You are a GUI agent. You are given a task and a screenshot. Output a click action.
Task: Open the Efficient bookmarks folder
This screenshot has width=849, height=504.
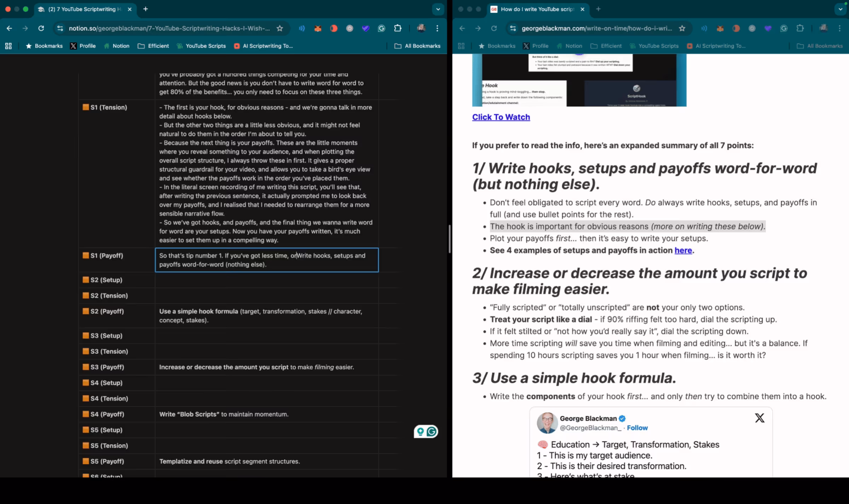point(153,46)
